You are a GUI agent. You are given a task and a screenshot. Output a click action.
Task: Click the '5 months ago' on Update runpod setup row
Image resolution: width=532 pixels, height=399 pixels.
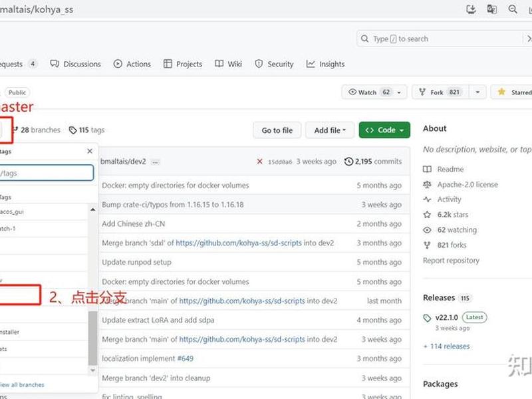point(379,262)
